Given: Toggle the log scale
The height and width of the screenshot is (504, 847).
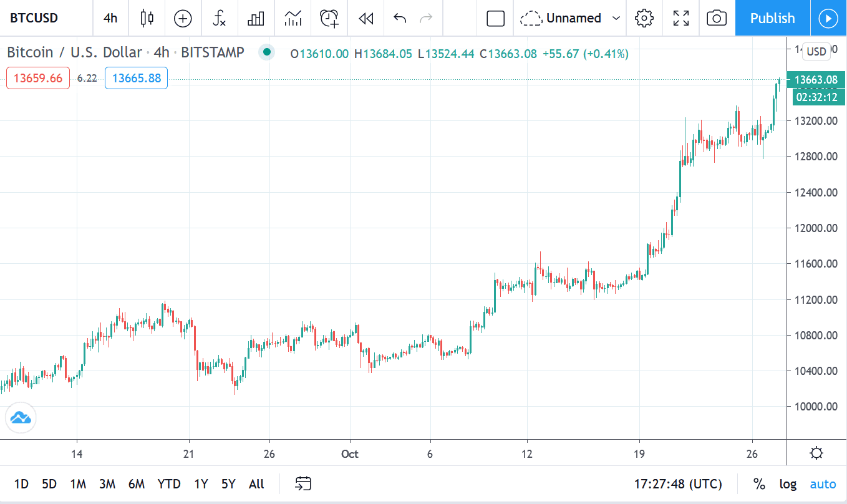Looking at the screenshot, I should pos(788,483).
